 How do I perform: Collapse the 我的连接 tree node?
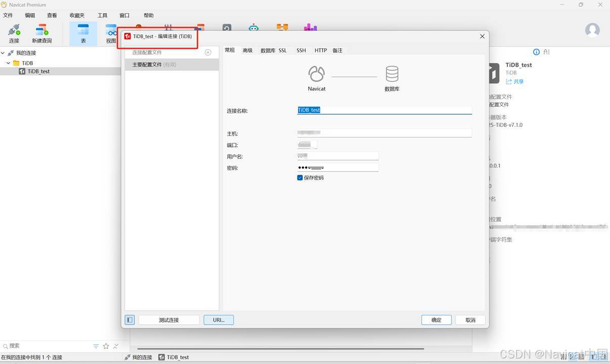(3, 53)
